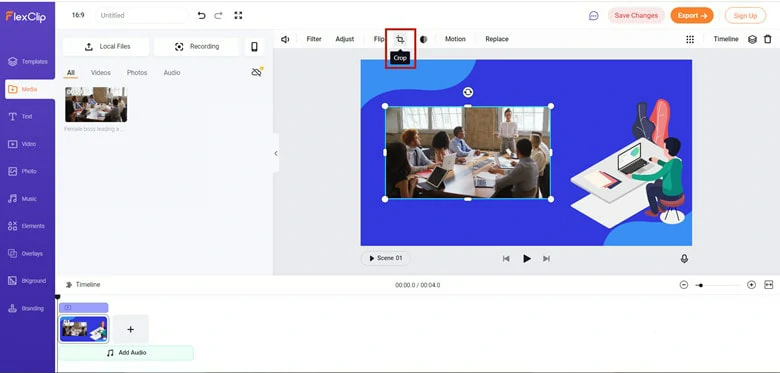Open the chat support icon

tap(593, 16)
